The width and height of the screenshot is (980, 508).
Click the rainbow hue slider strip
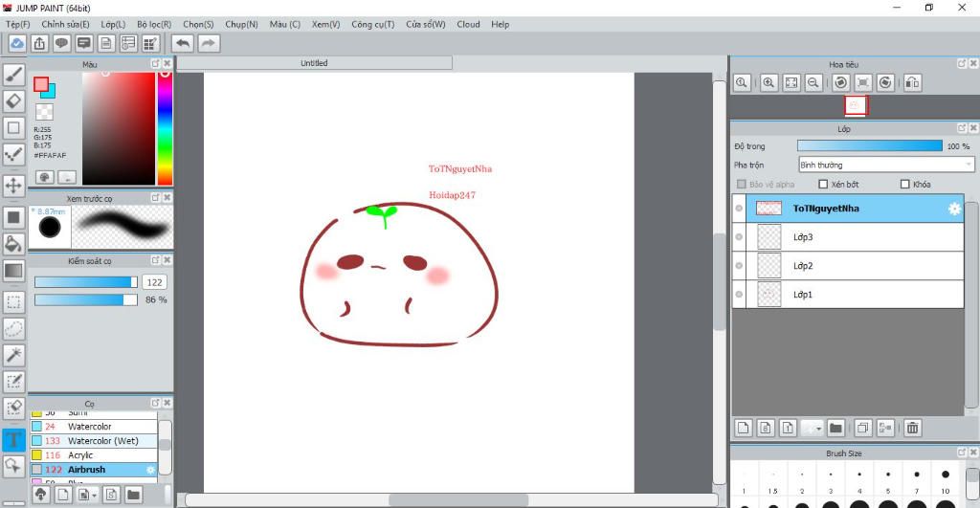(x=165, y=128)
